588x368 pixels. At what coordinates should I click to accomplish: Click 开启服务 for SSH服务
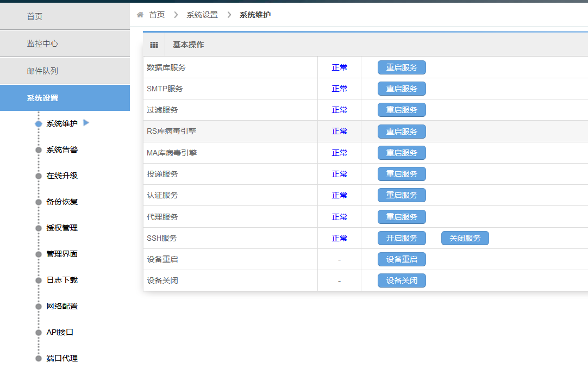402,238
